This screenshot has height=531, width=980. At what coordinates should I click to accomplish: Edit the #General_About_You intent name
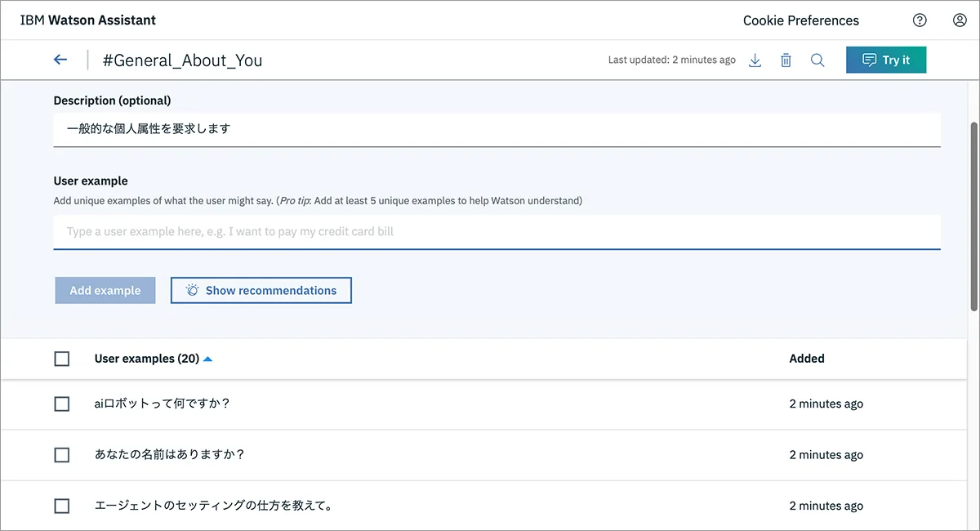(x=183, y=60)
